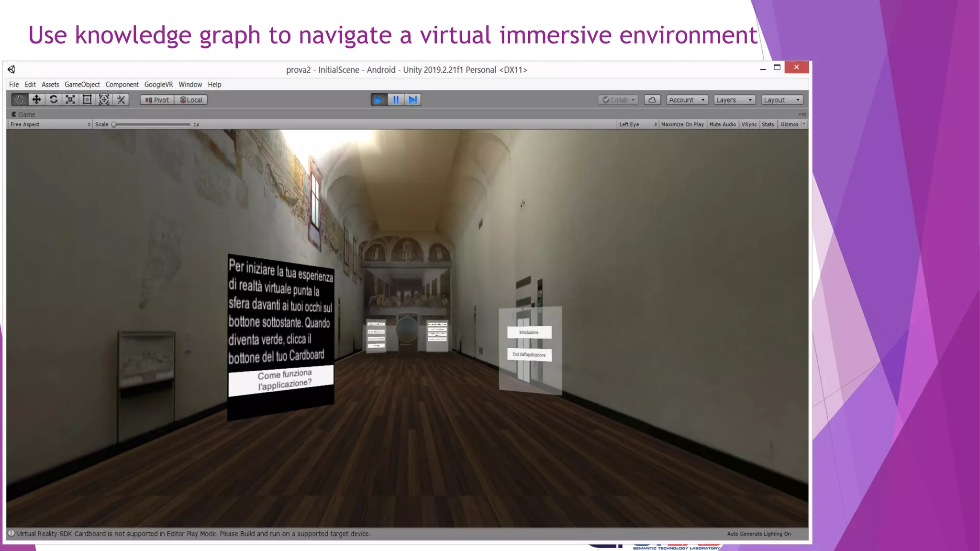The image size is (980, 551).
Task: Toggle Maximize On Play
Action: click(x=682, y=124)
